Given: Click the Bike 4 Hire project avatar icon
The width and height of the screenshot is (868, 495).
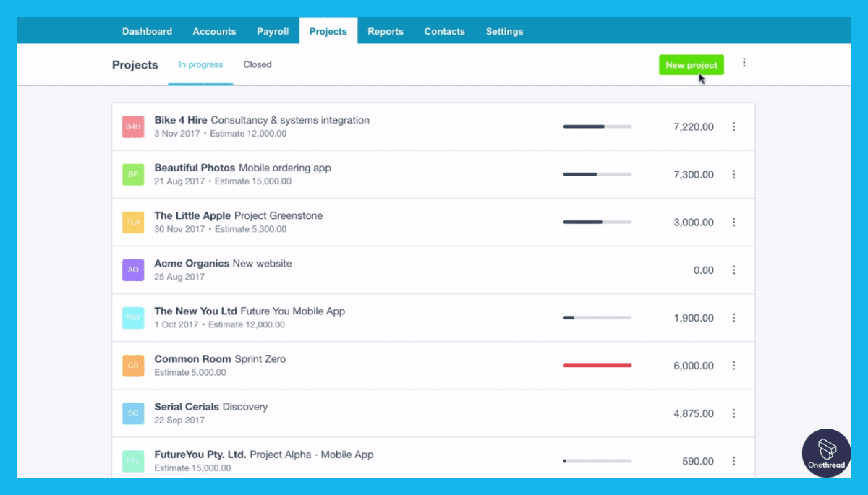Looking at the screenshot, I should coord(133,126).
